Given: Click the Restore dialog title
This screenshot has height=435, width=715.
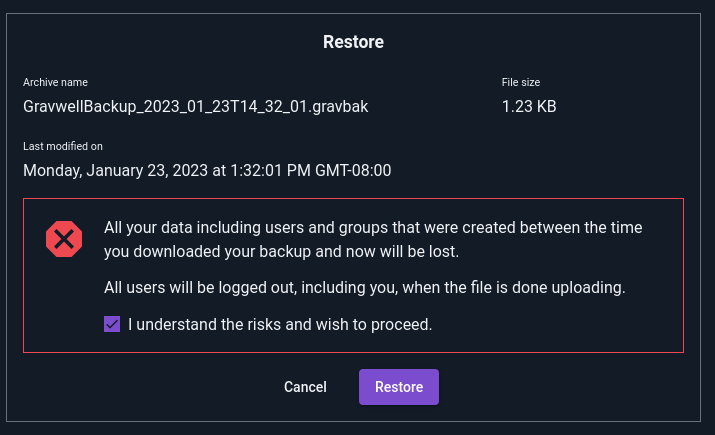Looking at the screenshot, I should (353, 42).
